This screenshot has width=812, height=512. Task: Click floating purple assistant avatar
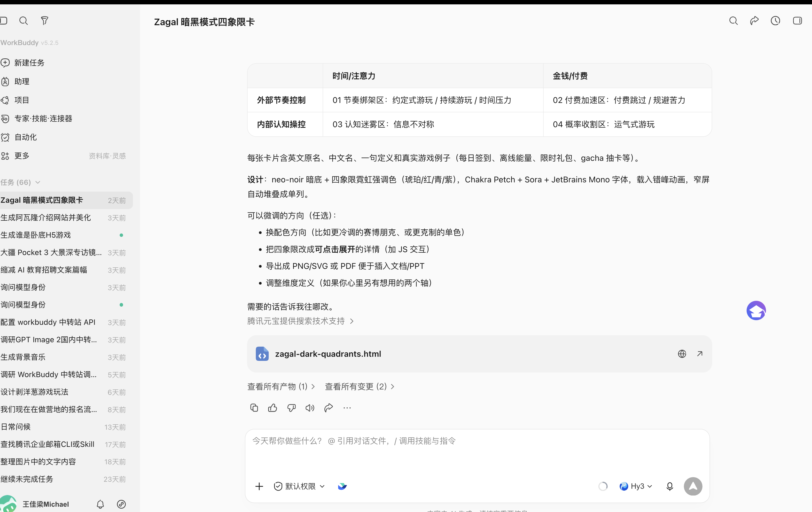756,310
